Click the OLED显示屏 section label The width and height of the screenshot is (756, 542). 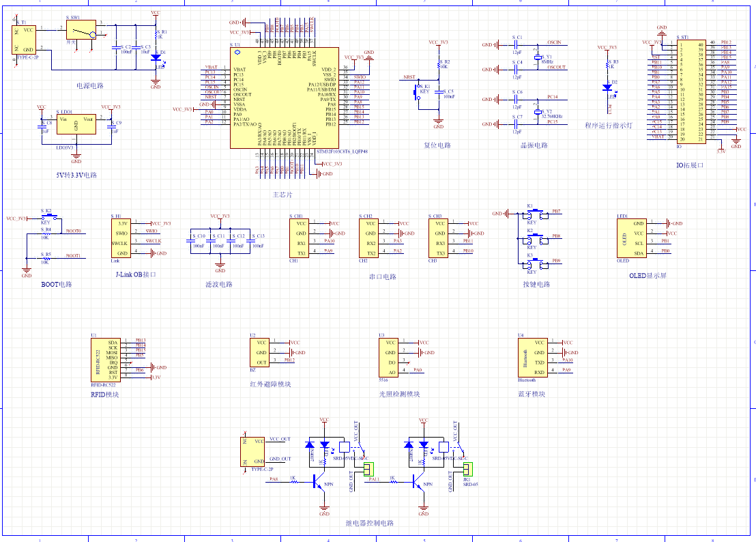(x=648, y=276)
